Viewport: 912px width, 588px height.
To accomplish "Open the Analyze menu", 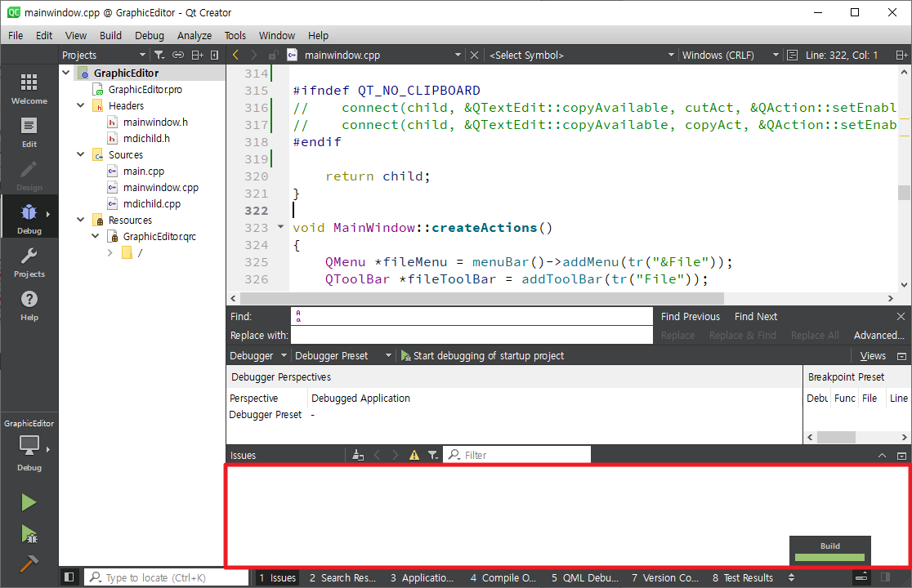I will pyautogui.click(x=194, y=35).
